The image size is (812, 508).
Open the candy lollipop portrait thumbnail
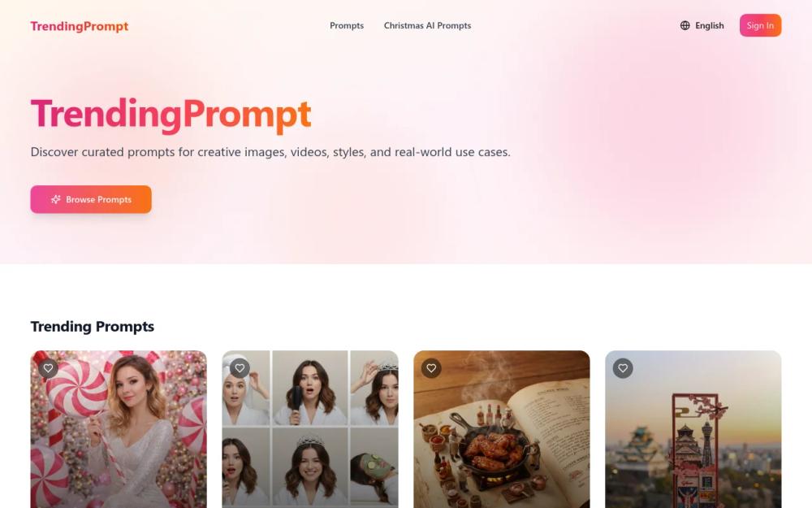tap(119, 429)
